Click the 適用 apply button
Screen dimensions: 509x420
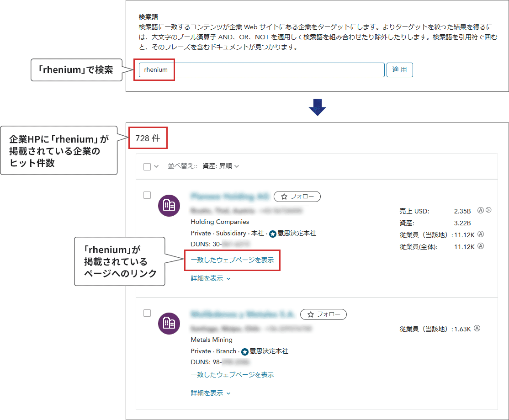tap(400, 70)
